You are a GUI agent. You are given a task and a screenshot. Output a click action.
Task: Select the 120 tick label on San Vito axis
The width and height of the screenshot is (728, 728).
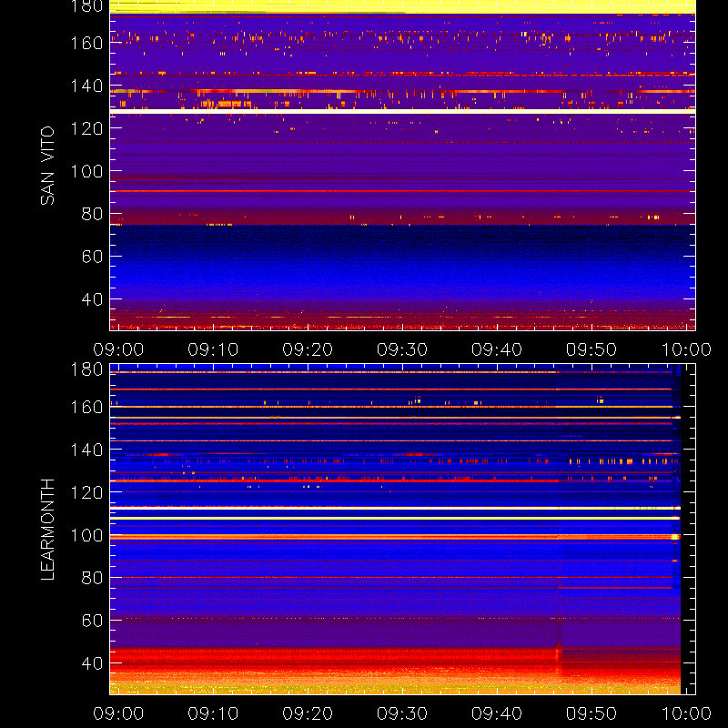pyautogui.click(x=86, y=128)
